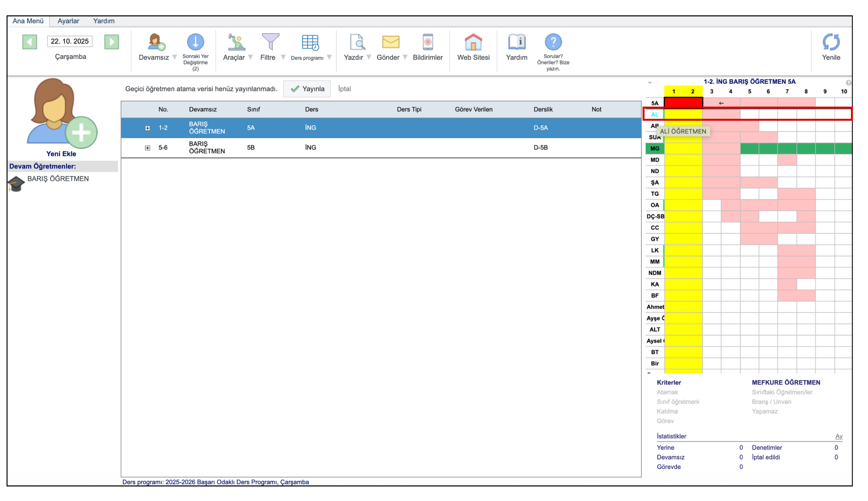868x501 pixels.
Task: Click the Devamsız teacher icon
Action: tap(156, 42)
